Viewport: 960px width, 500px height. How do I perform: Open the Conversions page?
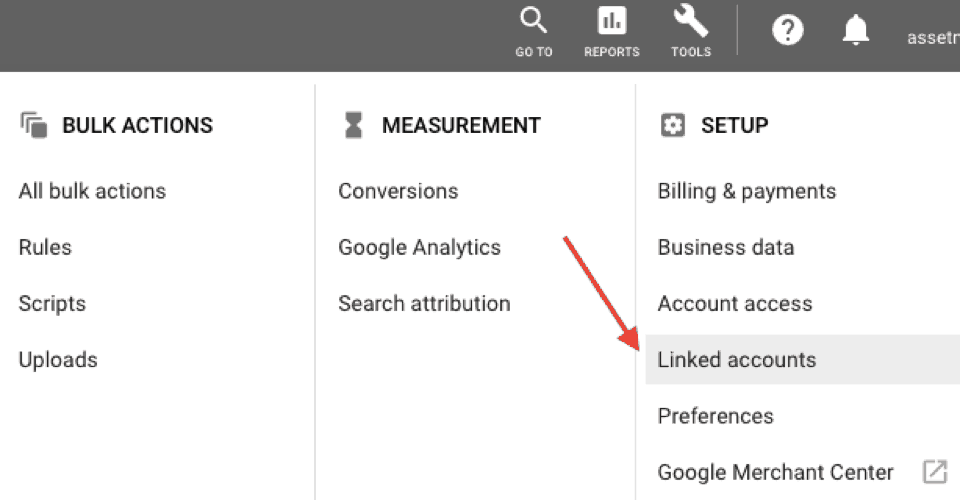click(398, 191)
